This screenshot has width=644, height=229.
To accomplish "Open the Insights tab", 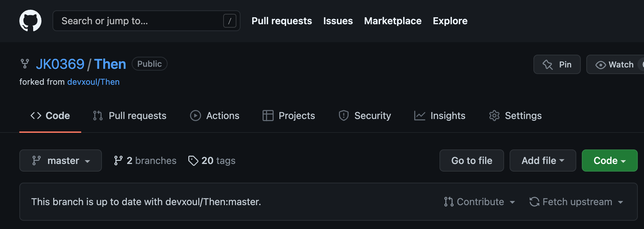I will (439, 116).
